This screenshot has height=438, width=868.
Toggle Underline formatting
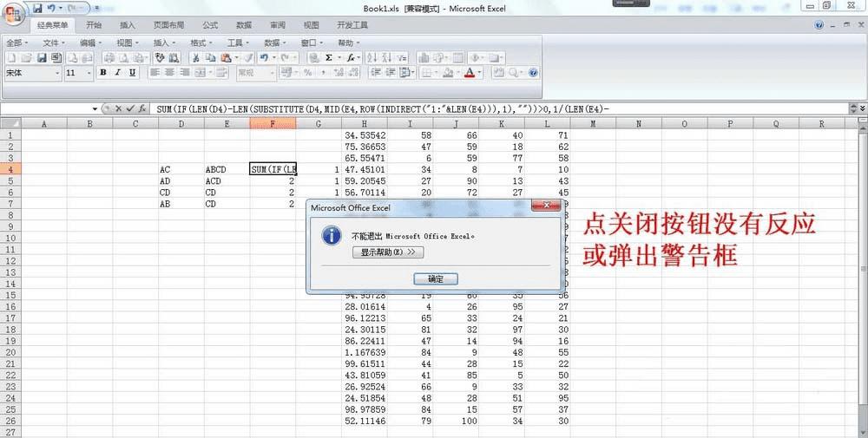click(132, 73)
